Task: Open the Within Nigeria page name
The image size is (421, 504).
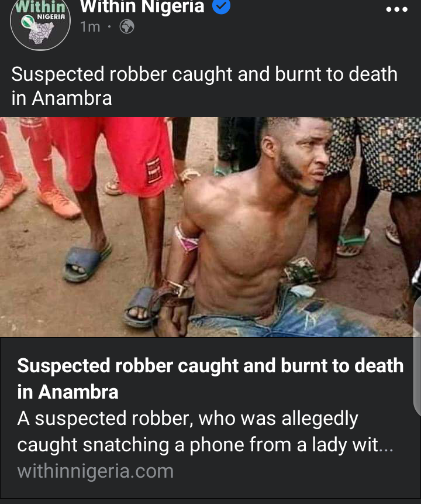Action: (x=142, y=6)
